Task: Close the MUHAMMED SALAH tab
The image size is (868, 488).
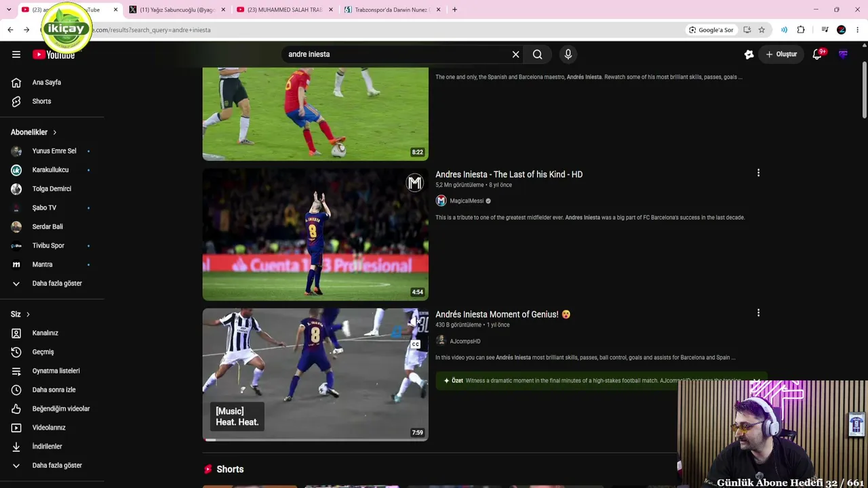Action: (331, 9)
